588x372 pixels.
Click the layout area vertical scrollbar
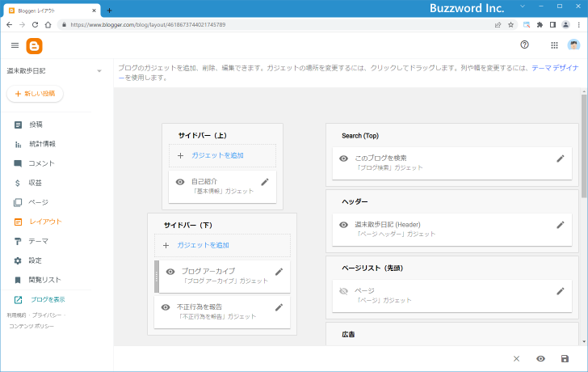tap(584, 146)
